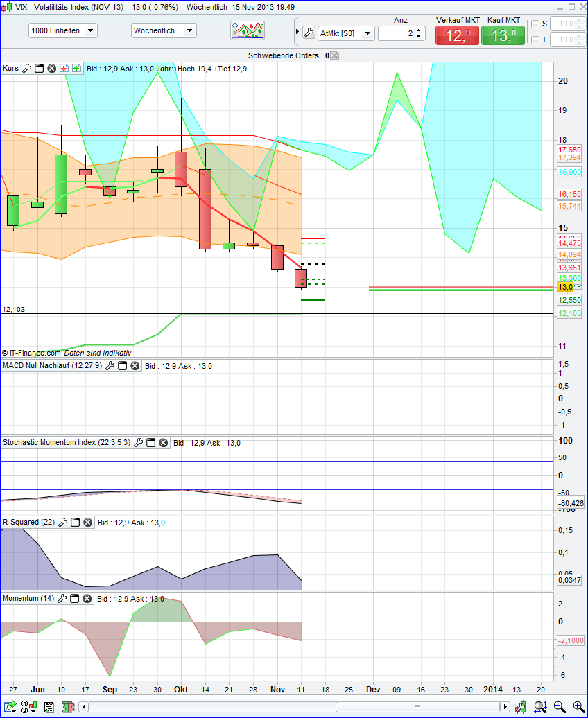Enable the T target order checkbox
The height and width of the screenshot is (718, 588).
click(534, 39)
